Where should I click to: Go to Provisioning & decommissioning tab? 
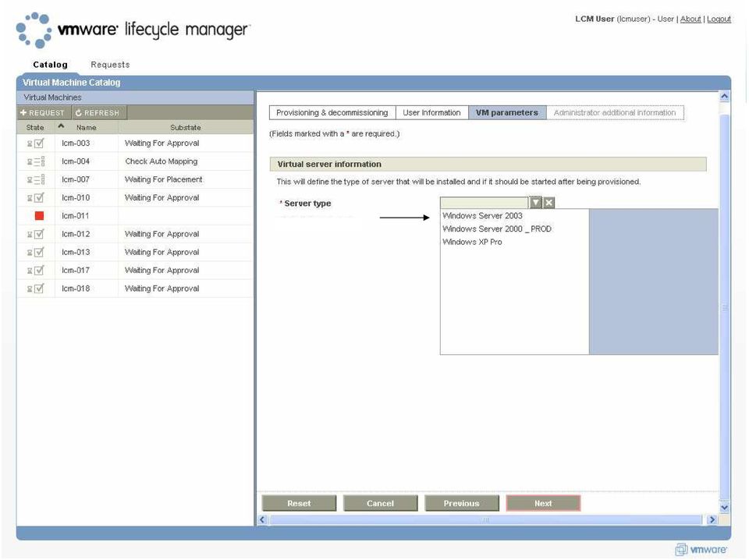point(332,112)
